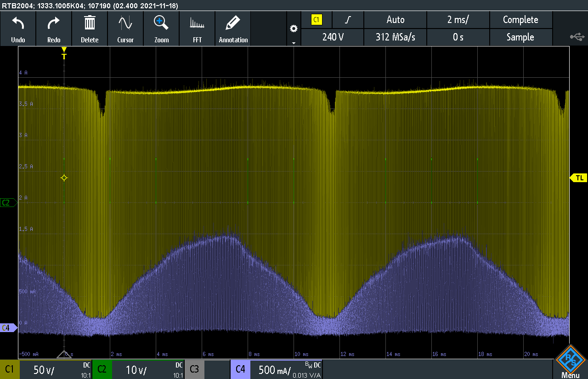Toggle channel C1 at 50 V/div
This screenshot has width=588, height=379.
[46, 369]
